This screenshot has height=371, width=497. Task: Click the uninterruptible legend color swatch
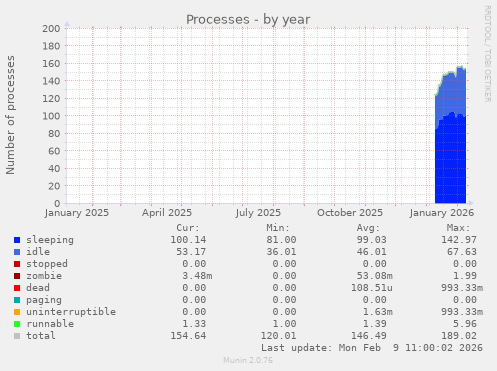(17, 312)
